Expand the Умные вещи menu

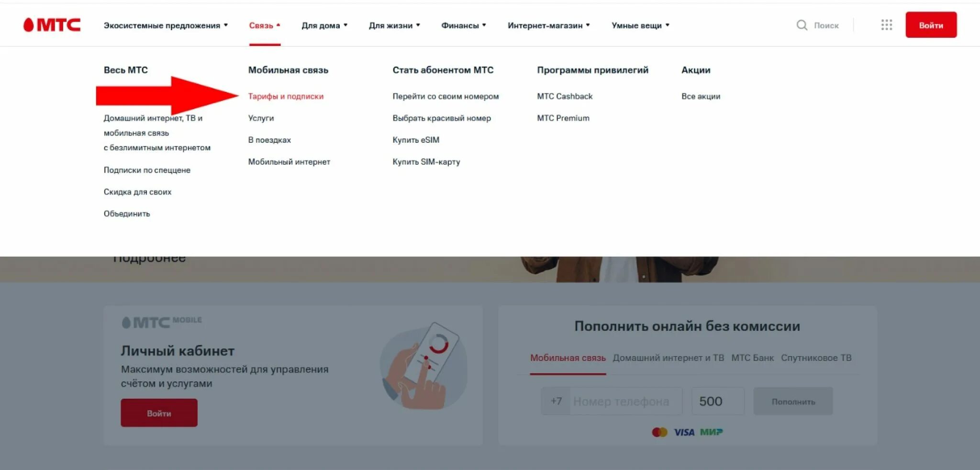coord(640,25)
